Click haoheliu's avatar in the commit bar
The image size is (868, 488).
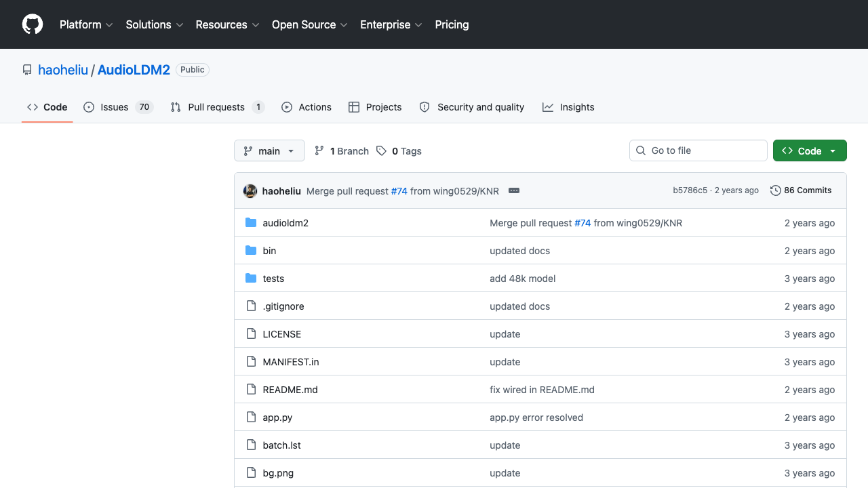click(x=250, y=191)
